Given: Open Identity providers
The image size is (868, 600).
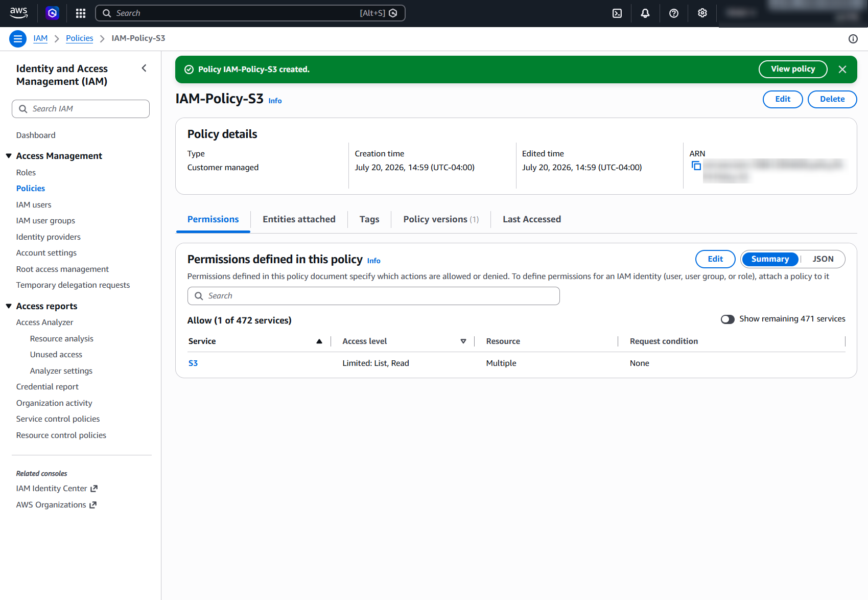Looking at the screenshot, I should pos(49,237).
